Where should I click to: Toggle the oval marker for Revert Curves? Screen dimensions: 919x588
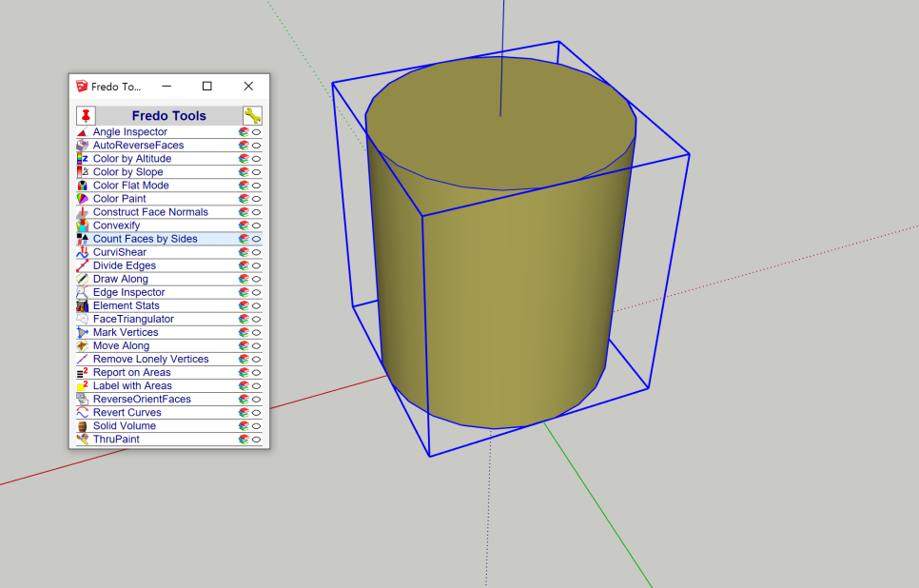(x=257, y=413)
